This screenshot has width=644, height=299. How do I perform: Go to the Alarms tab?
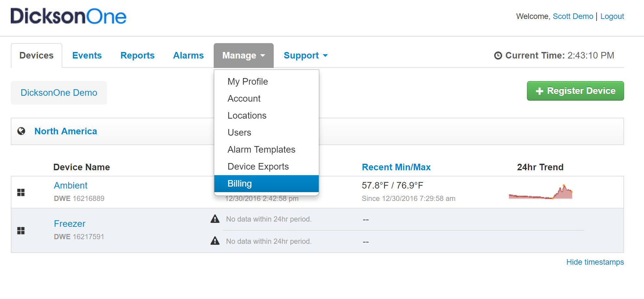[x=188, y=56]
